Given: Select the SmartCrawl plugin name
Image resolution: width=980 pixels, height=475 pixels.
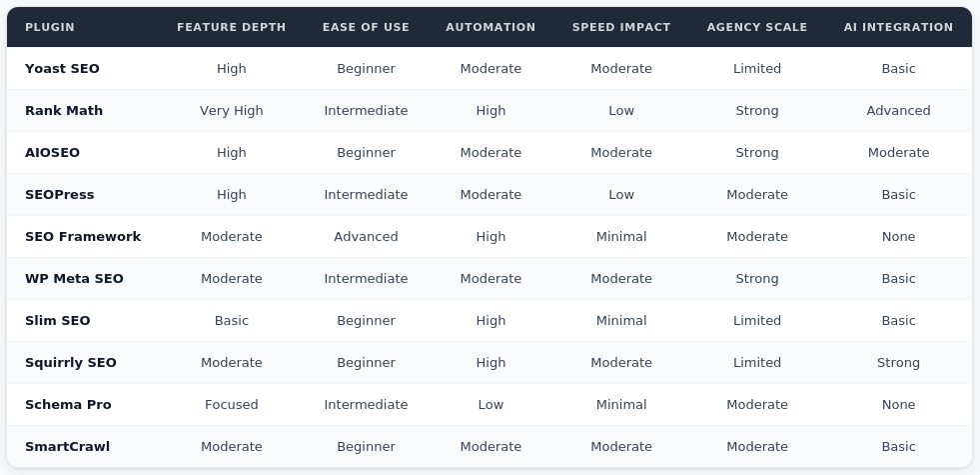Looking at the screenshot, I should click(x=68, y=446).
